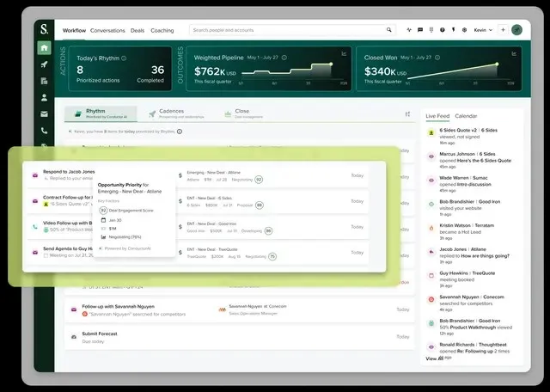
Task: Click the search people and accounts field
Action: point(292,30)
